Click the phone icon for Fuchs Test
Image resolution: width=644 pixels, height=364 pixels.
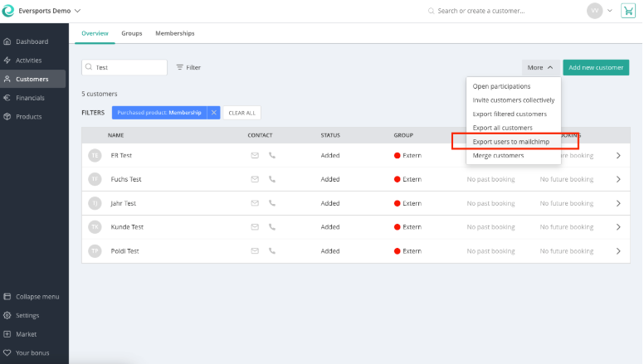272,179
